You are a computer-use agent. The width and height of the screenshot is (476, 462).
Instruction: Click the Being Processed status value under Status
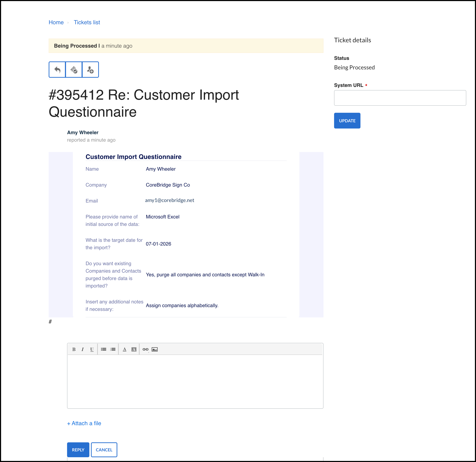click(x=354, y=67)
